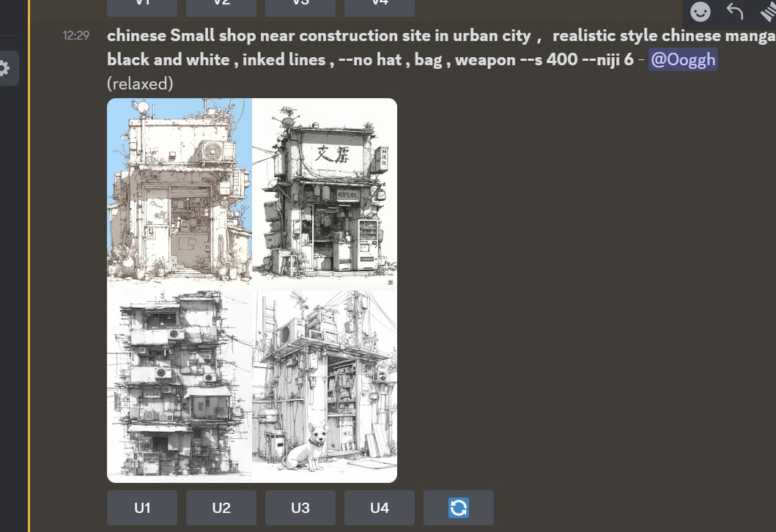The height and width of the screenshot is (532, 776).
Task: Click the 12:29 message timestamp
Action: [75, 36]
